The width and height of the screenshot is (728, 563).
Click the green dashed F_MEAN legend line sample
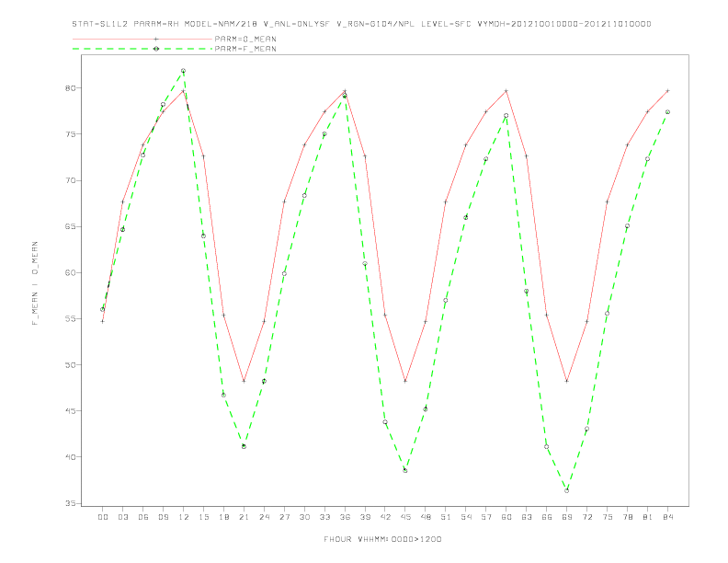(x=142, y=49)
